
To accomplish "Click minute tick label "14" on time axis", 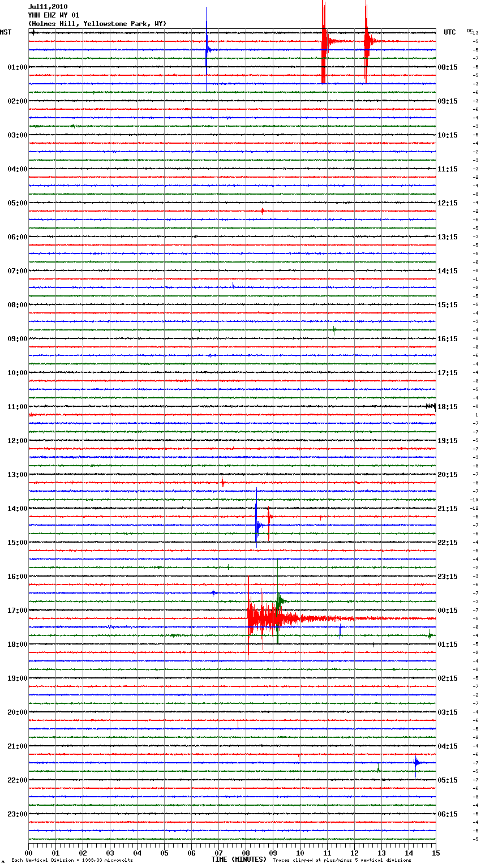I will (x=409, y=853).
